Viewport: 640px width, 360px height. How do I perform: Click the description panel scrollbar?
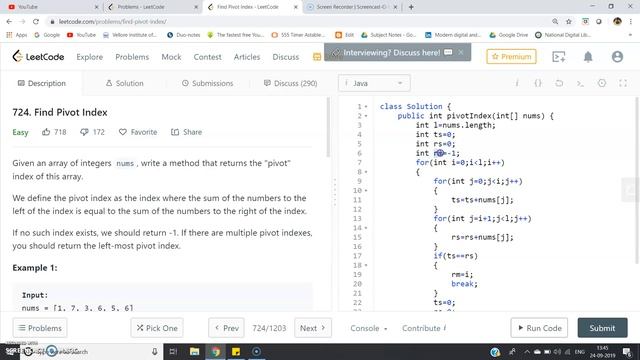tap(327, 127)
